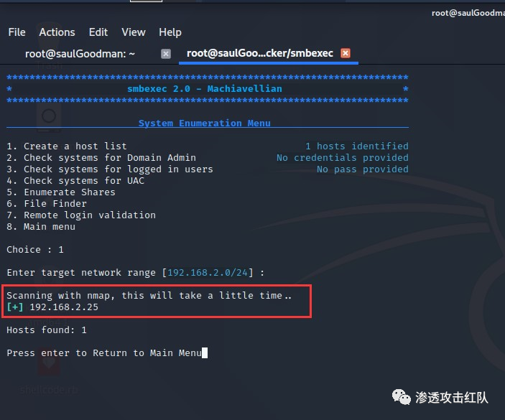Open the Help menu

point(170,32)
